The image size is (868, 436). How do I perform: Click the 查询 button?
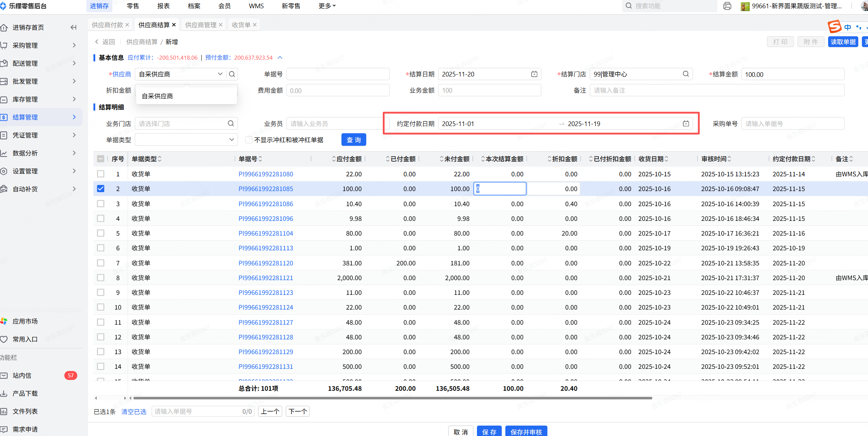click(x=353, y=140)
